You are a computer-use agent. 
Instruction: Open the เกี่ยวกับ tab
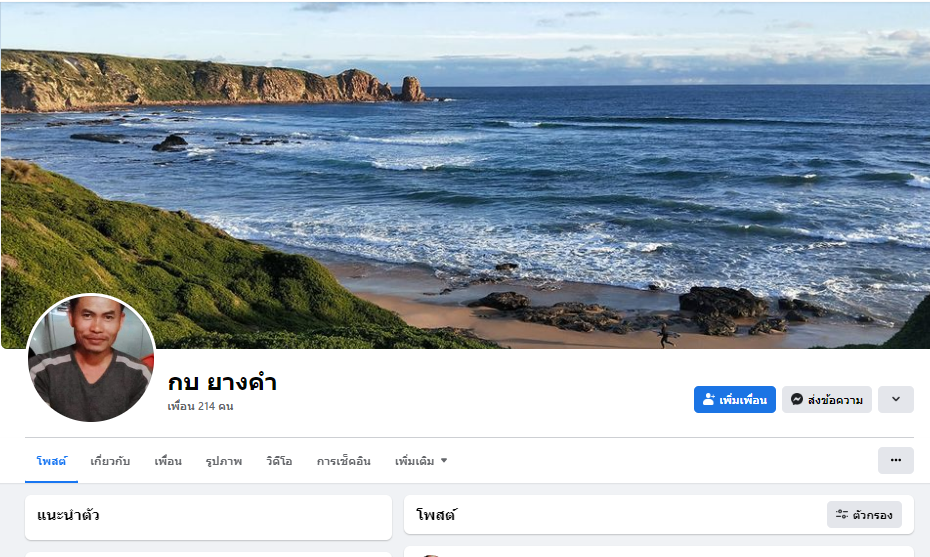[x=110, y=461]
